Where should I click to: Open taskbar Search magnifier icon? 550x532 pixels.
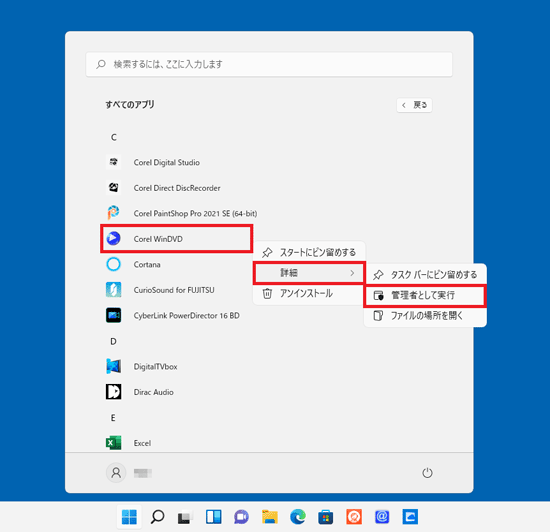pyautogui.click(x=157, y=517)
